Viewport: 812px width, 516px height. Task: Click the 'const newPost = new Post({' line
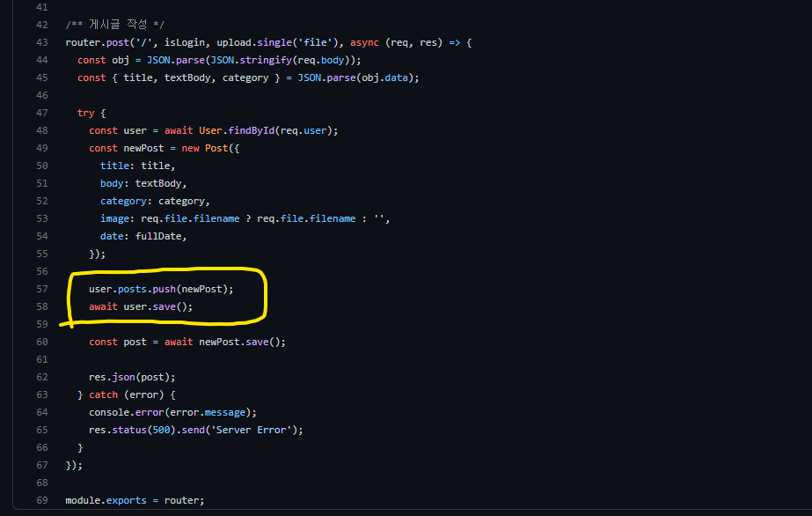click(165, 148)
